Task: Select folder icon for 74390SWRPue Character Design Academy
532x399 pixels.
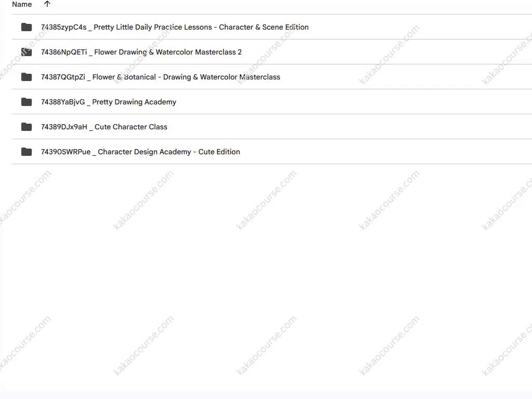Action: 26,152
